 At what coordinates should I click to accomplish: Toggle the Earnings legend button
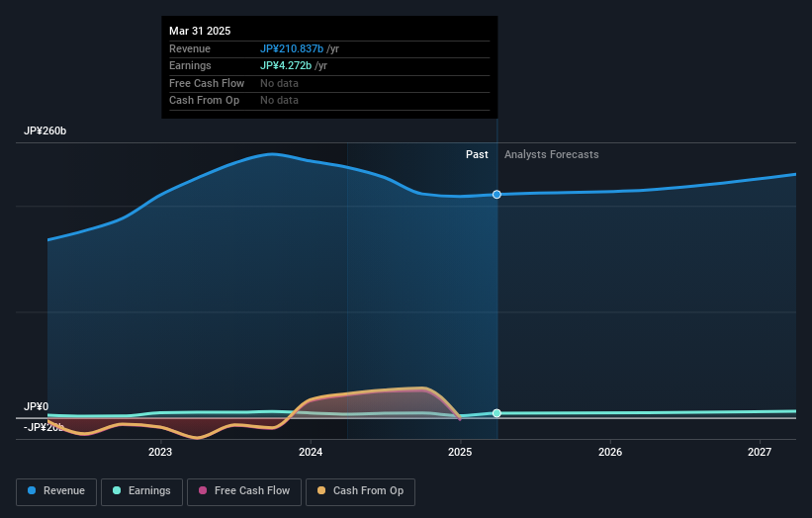(x=141, y=491)
